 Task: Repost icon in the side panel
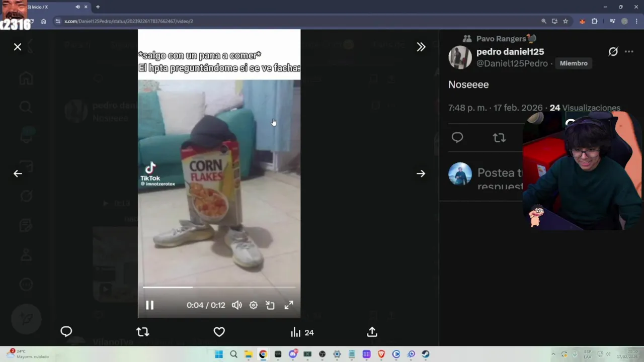click(499, 137)
